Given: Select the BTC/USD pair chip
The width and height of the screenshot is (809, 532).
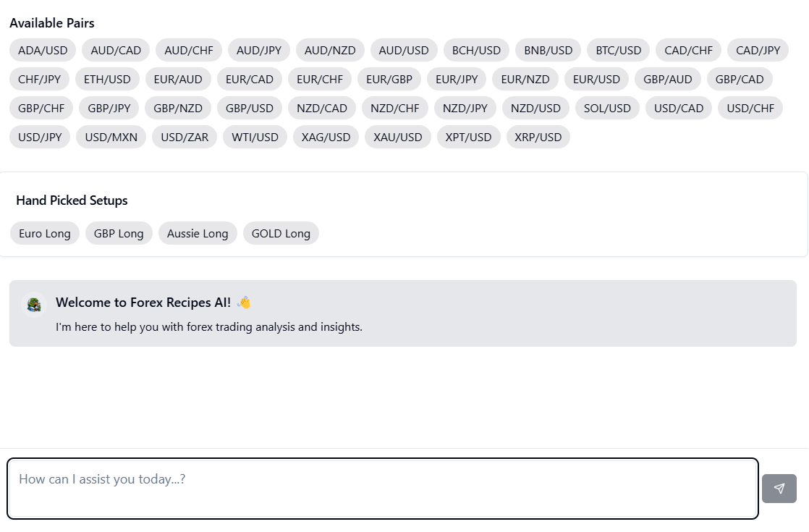Looking at the screenshot, I should [619, 50].
